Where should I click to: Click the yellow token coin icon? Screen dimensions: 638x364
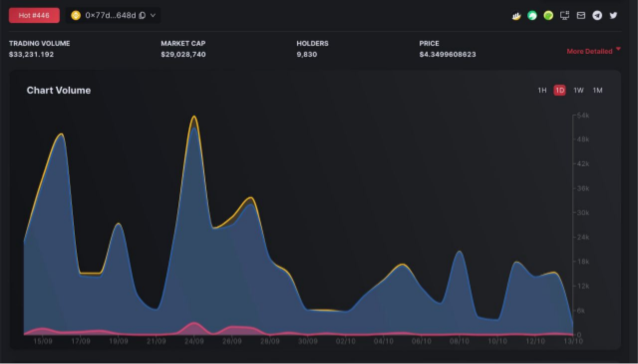(76, 15)
